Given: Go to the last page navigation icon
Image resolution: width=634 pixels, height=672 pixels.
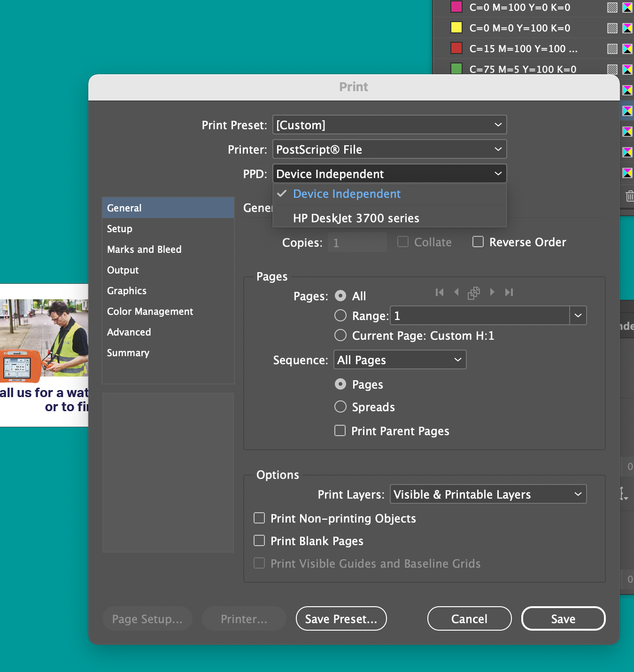Looking at the screenshot, I should click(509, 292).
